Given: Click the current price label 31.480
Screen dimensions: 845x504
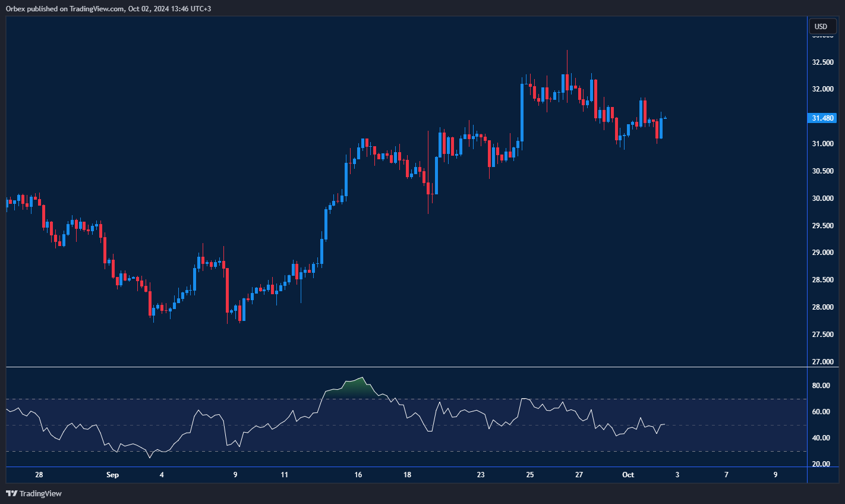Looking at the screenshot, I should pos(822,118).
